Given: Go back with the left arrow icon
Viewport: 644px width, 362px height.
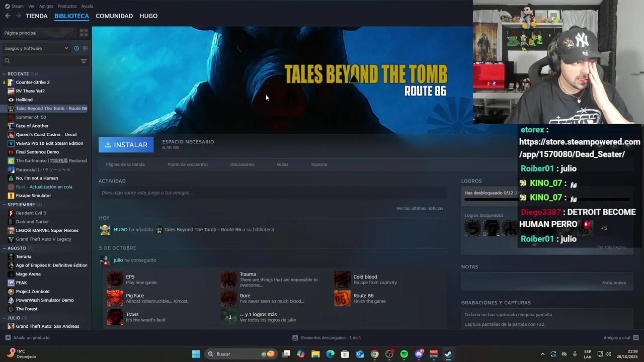Looking at the screenshot, I should [x=8, y=16].
